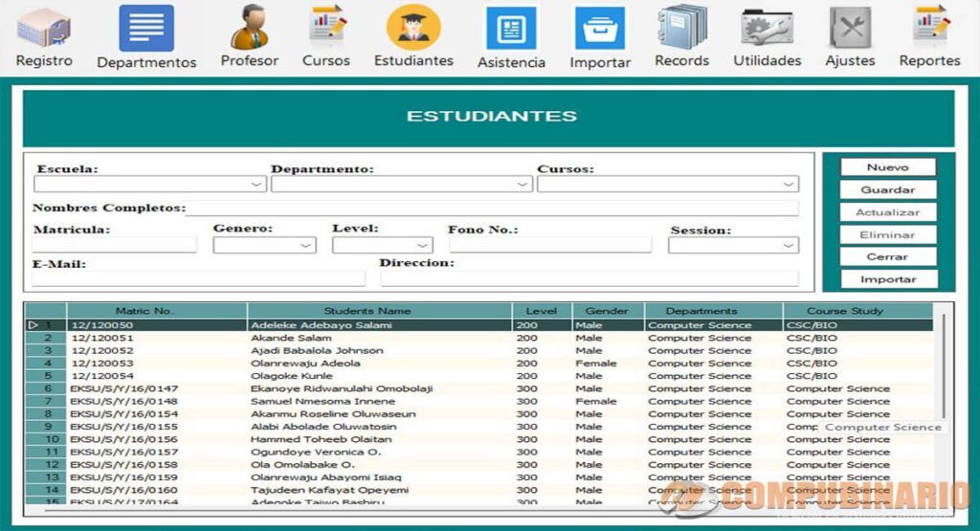The image size is (980, 531).
Task: Select student Ogundoye Veronica O.
Action: 379,453
